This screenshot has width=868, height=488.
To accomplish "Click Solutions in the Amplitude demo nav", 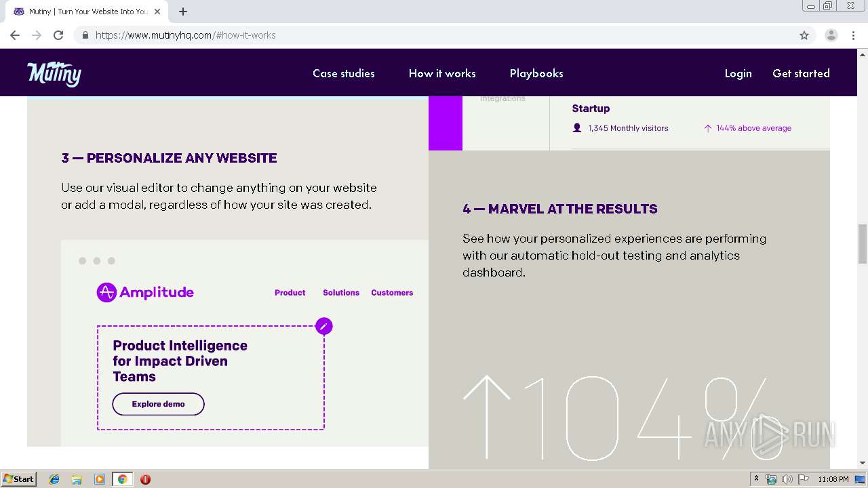I will (x=341, y=293).
